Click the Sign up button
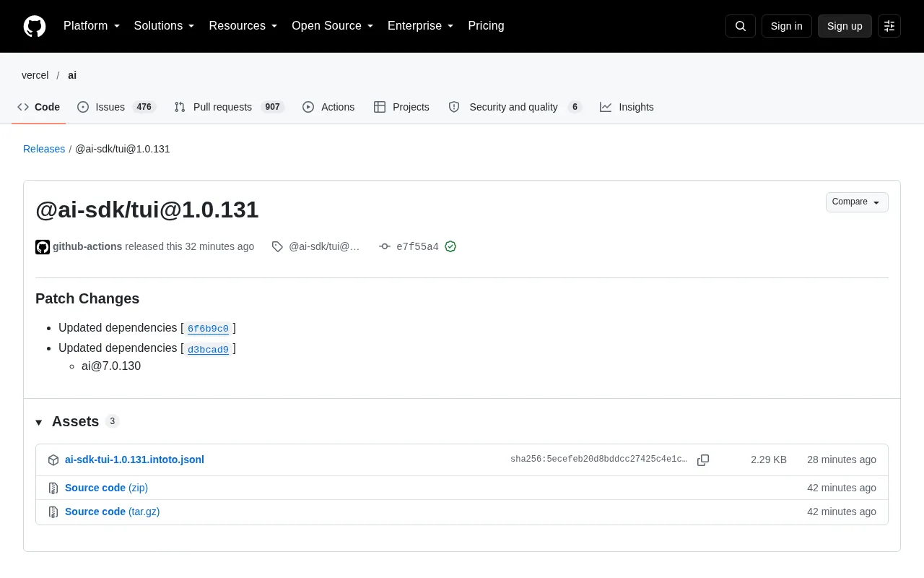The image size is (924, 578). tap(845, 26)
